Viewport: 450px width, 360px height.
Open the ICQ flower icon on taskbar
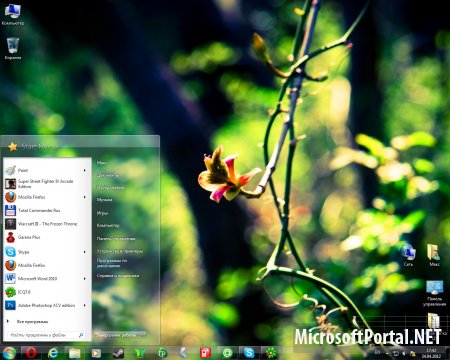click(x=271, y=353)
